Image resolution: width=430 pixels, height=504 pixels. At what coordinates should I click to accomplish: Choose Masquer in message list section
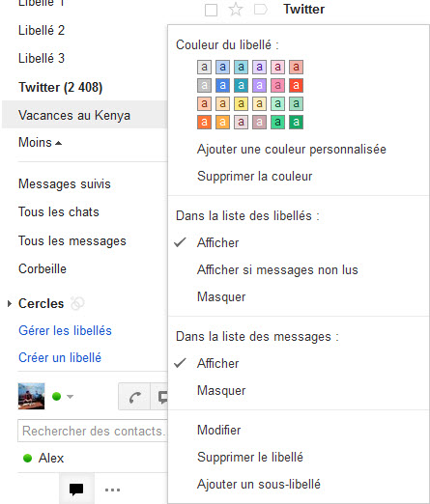coord(221,390)
